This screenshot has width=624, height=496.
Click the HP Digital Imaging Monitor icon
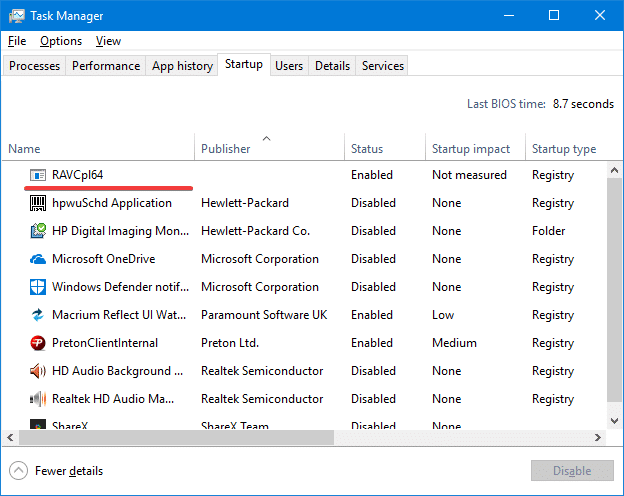pos(38,231)
